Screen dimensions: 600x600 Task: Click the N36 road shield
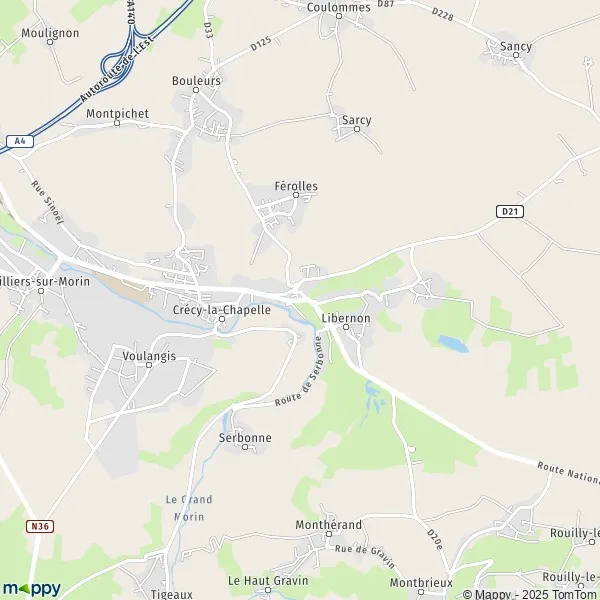40,526
